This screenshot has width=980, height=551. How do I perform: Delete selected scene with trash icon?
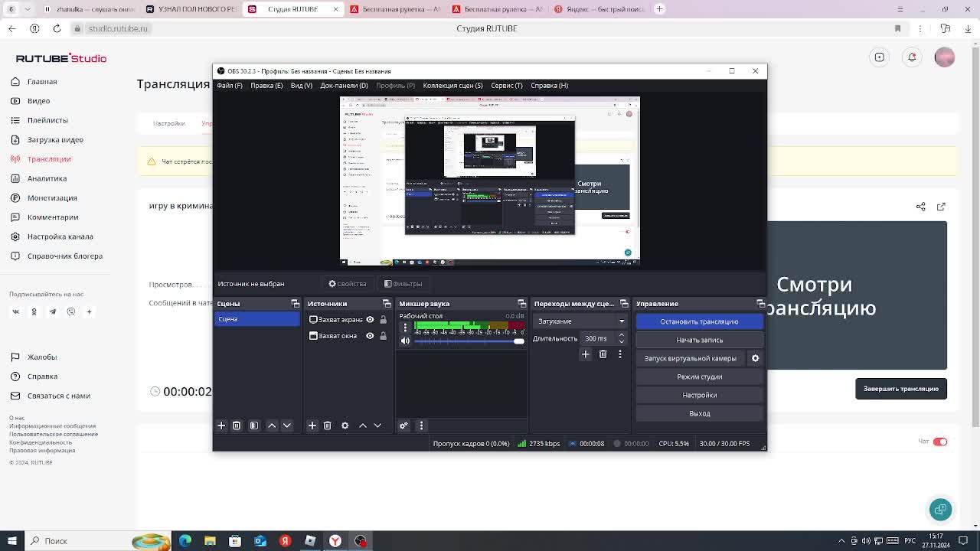pos(237,425)
